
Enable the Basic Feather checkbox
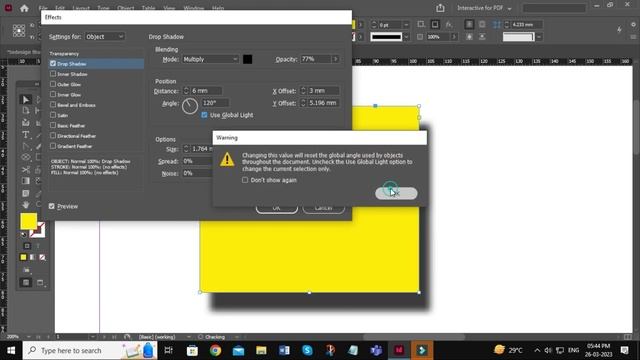tap(53, 125)
